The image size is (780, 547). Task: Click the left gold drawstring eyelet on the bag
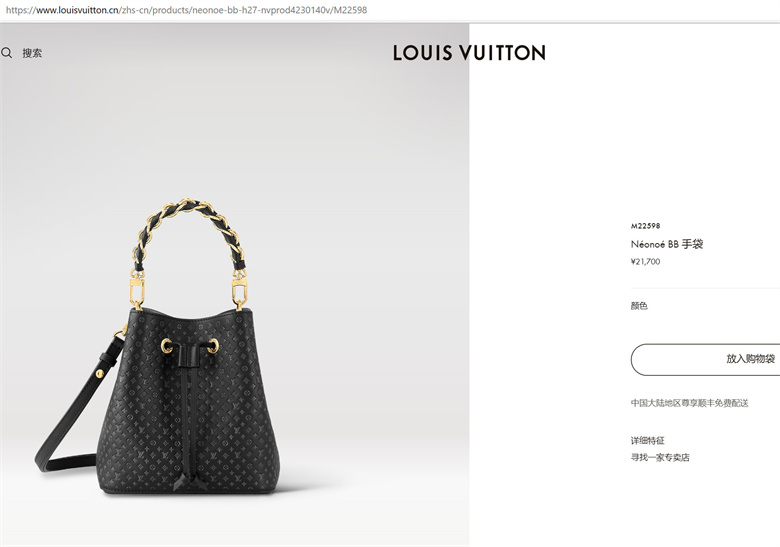tap(167, 346)
